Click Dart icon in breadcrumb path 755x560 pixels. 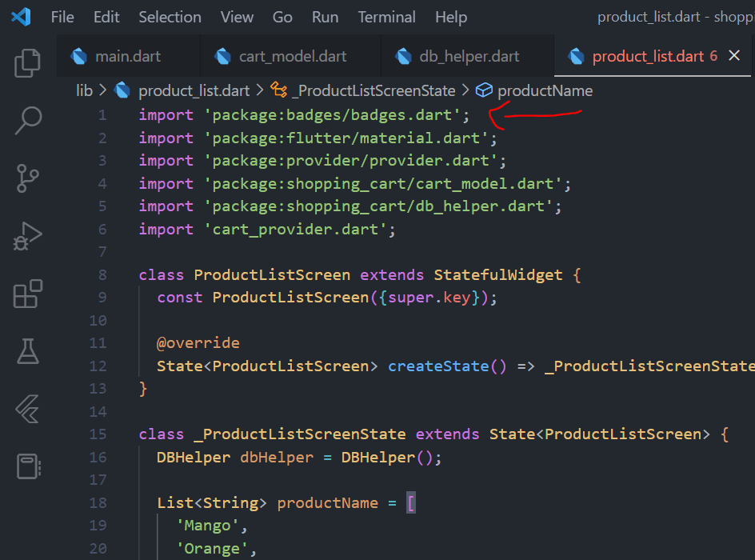pos(122,90)
